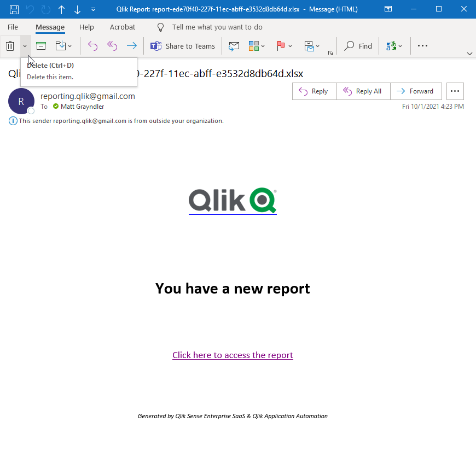Delete this email using the trash icon

click(9, 46)
